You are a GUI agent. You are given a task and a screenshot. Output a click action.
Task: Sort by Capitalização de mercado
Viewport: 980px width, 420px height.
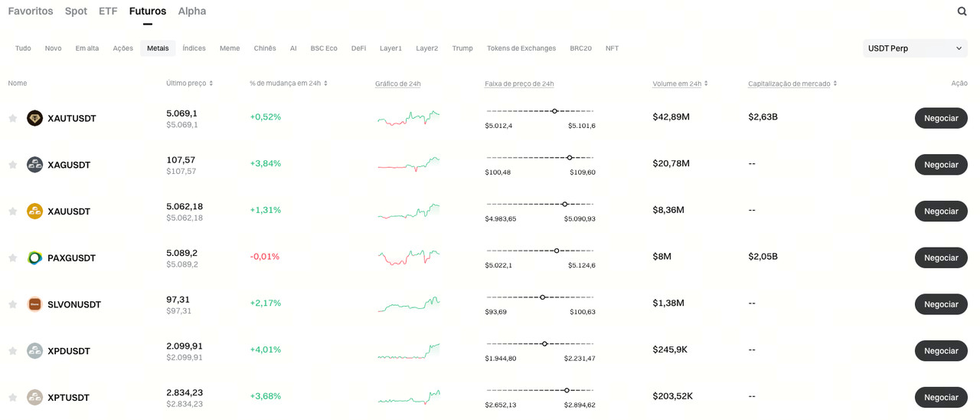pyautogui.click(x=792, y=84)
